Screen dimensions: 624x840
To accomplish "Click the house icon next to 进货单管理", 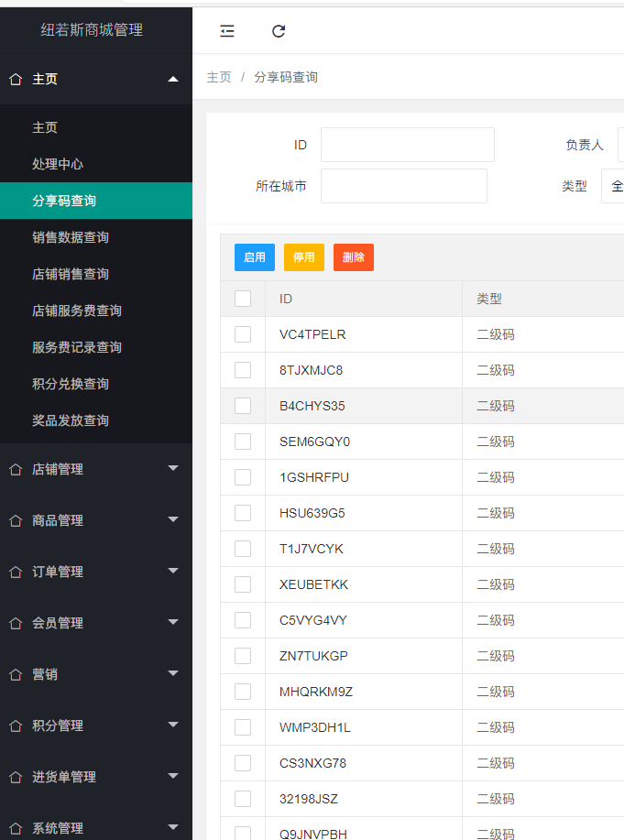I will (16, 777).
